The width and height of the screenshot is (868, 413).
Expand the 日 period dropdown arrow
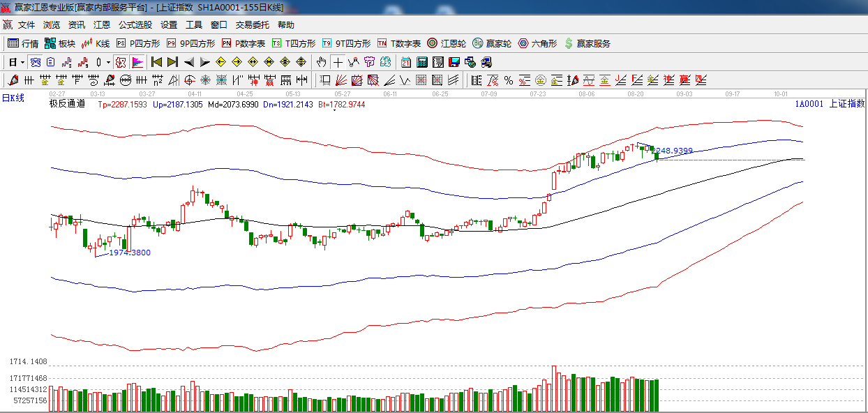(x=22, y=62)
